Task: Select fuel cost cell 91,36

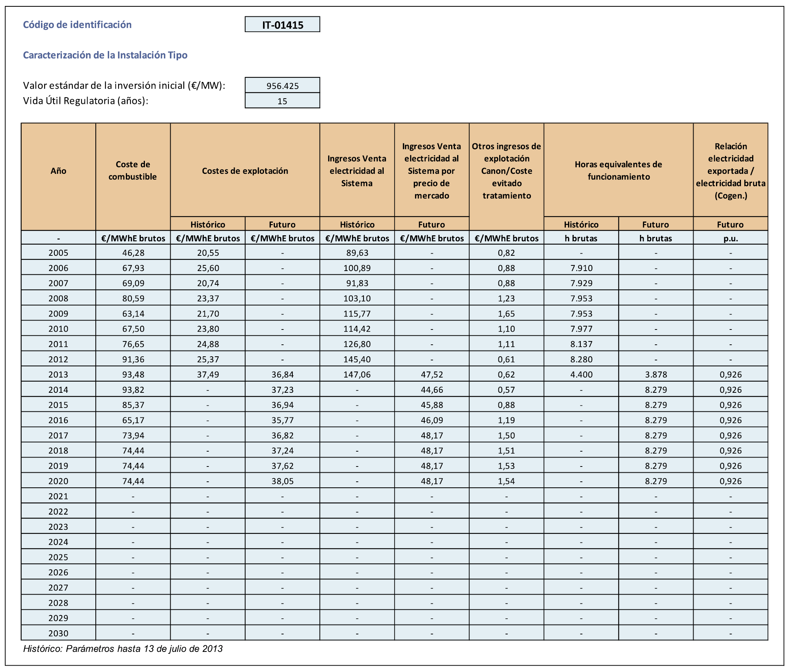Action: [133, 359]
